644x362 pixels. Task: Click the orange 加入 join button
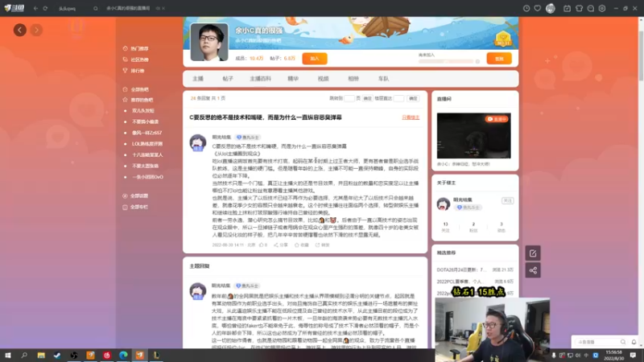click(315, 59)
